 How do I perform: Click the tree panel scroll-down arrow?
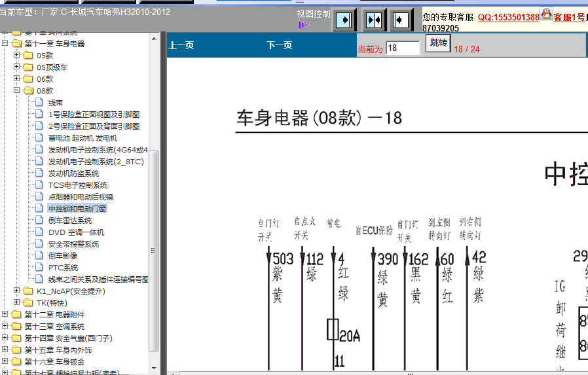point(154,368)
